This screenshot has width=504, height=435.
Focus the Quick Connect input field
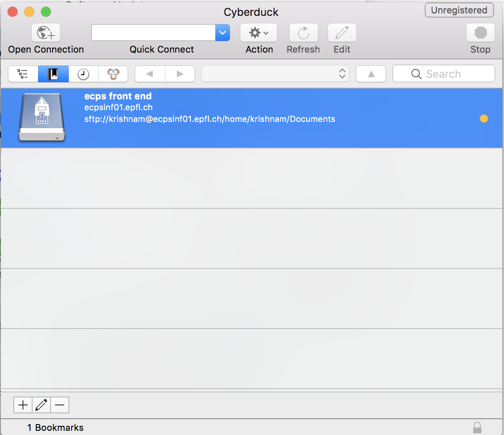click(154, 33)
